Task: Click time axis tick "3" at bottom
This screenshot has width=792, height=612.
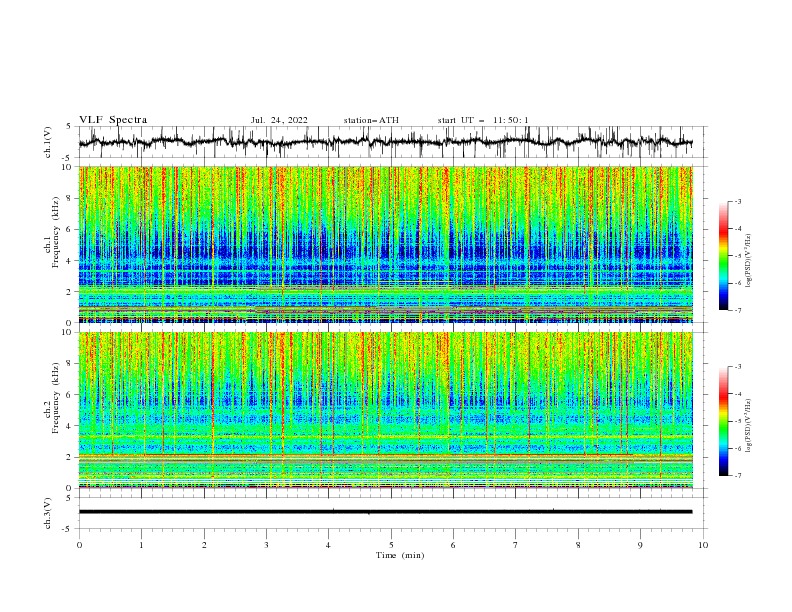Action: click(x=266, y=545)
